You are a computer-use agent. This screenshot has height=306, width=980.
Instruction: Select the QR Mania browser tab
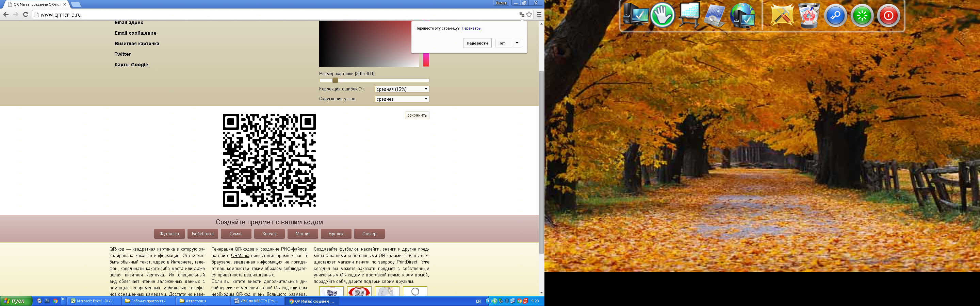[36, 4]
